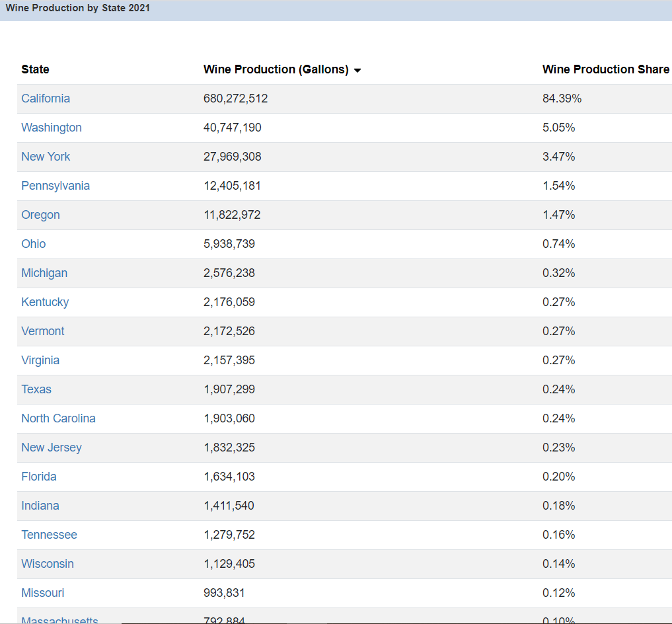Image resolution: width=672 pixels, height=624 pixels.
Task: Click the Wine Production Share column header
Action: 605,69
